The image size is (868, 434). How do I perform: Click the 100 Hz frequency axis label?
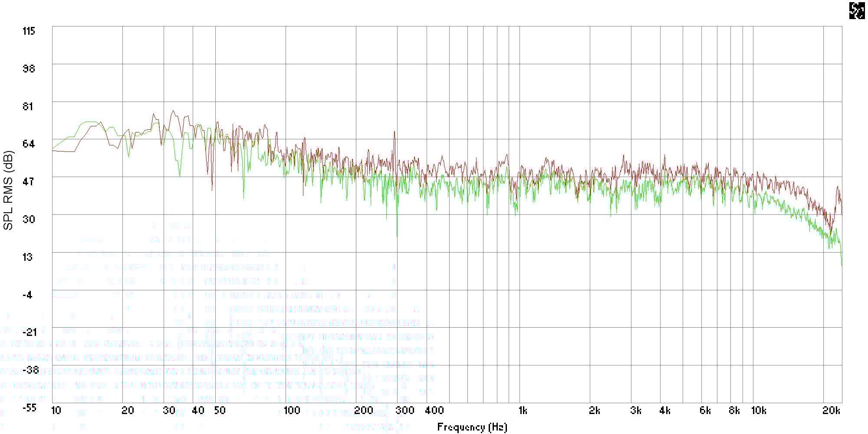coord(291,410)
